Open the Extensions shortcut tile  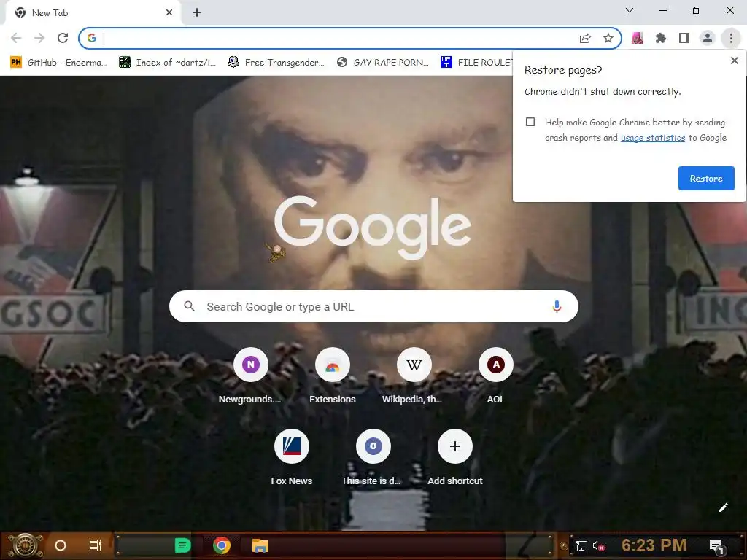(333, 376)
